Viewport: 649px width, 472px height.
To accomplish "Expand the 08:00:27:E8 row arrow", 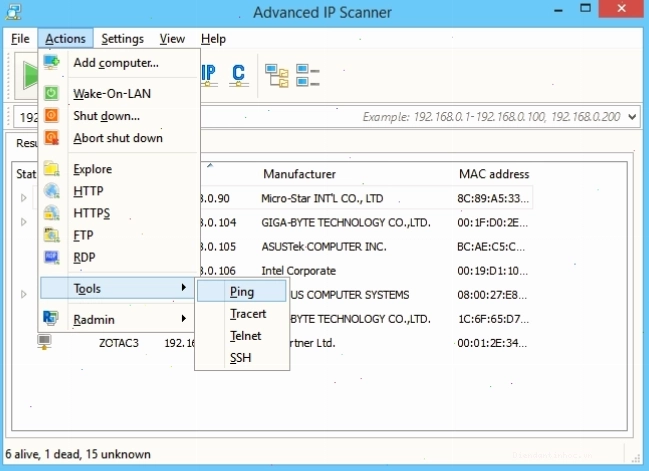I will 24,294.
